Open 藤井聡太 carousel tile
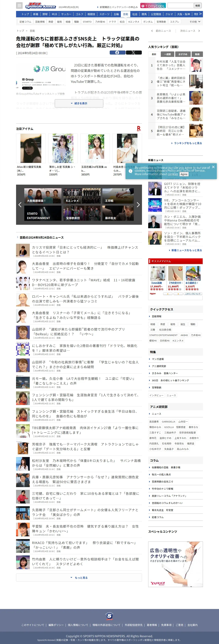This screenshot has height=644, width=219. [118, 213]
